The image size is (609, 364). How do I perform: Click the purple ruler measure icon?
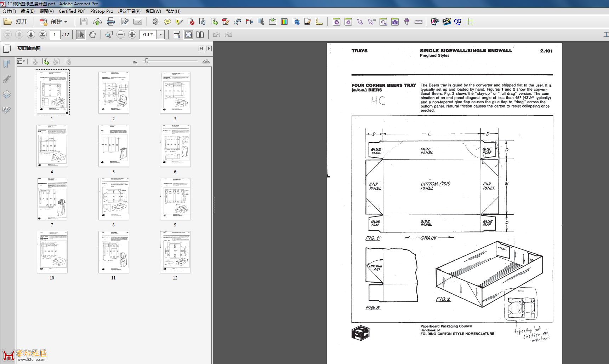[419, 22]
